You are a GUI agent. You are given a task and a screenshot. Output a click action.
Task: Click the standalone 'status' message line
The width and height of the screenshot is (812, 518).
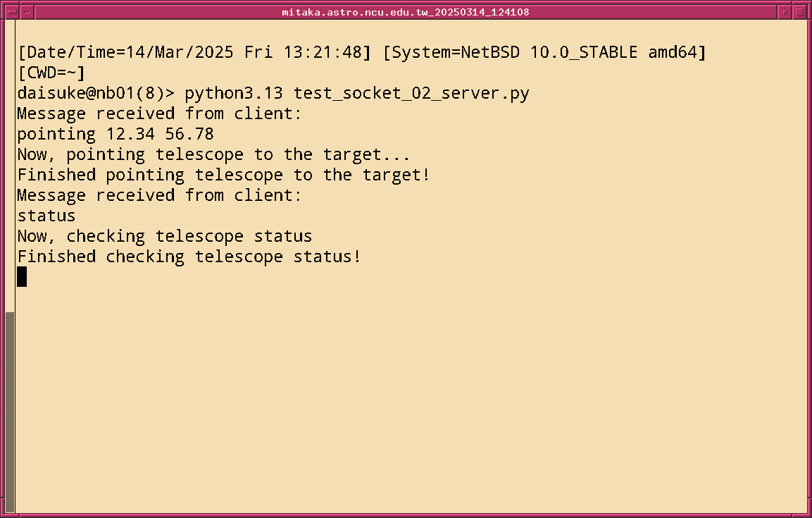46,216
